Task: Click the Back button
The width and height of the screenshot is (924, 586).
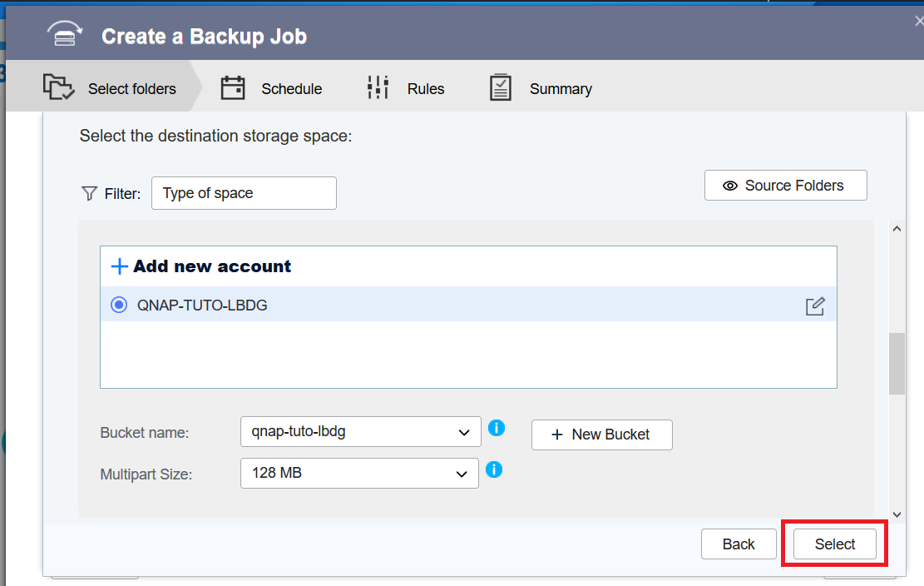Action: click(x=739, y=544)
